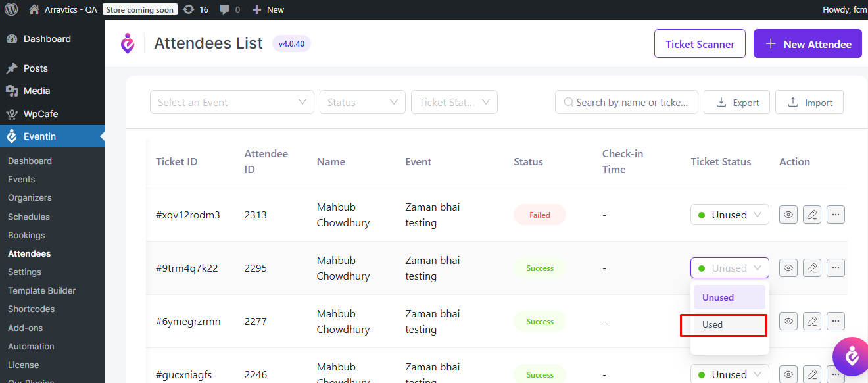Open more actions for ticket #9trm4q7k22
Image resolution: width=868 pixels, height=383 pixels.
pos(836,268)
